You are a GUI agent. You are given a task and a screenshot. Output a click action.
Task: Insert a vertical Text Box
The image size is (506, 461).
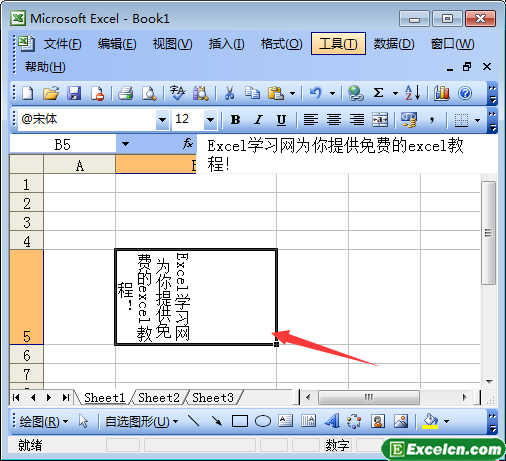click(x=309, y=421)
